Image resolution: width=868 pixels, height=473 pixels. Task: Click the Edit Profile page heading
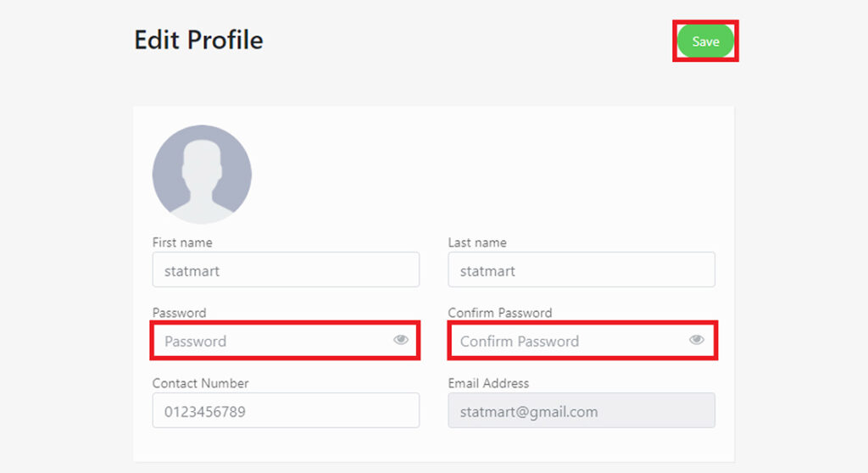[x=198, y=40]
